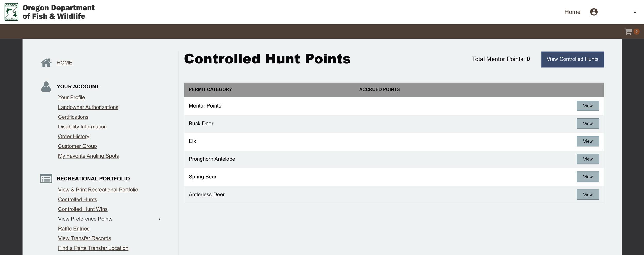This screenshot has width=644, height=255.
Task: Open the shopping cart icon
Action: tap(628, 31)
